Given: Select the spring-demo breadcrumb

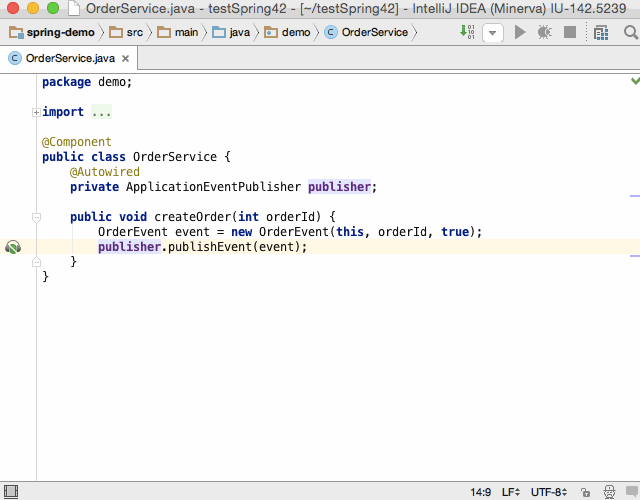Looking at the screenshot, I should (x=52, y=32).
